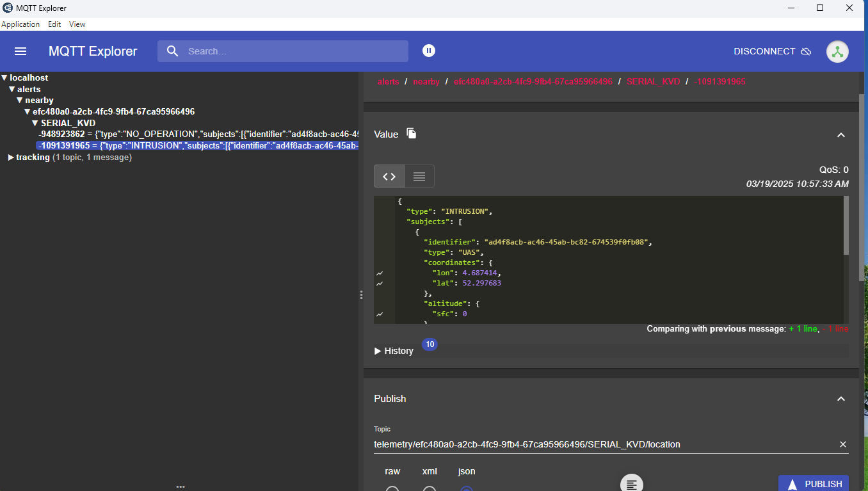Open the hamburger navigation menu
868x491 pixels.
(20, 51)
